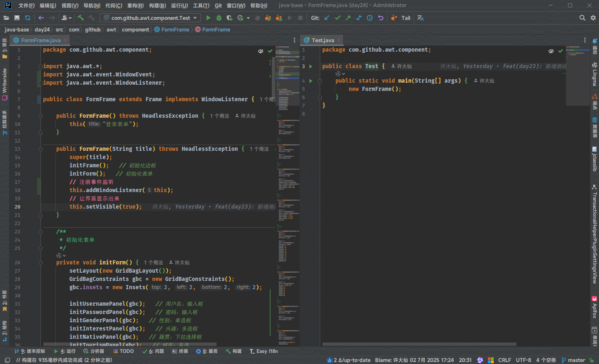Click the translate icon in toolbar
The image size is (599, 364).
click(x=421, y=18)
